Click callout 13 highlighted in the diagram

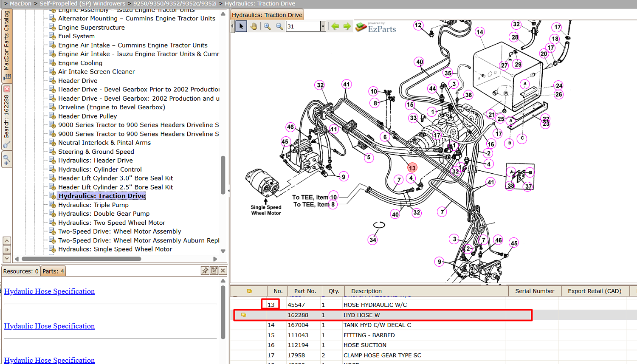[x=412, y=168]
